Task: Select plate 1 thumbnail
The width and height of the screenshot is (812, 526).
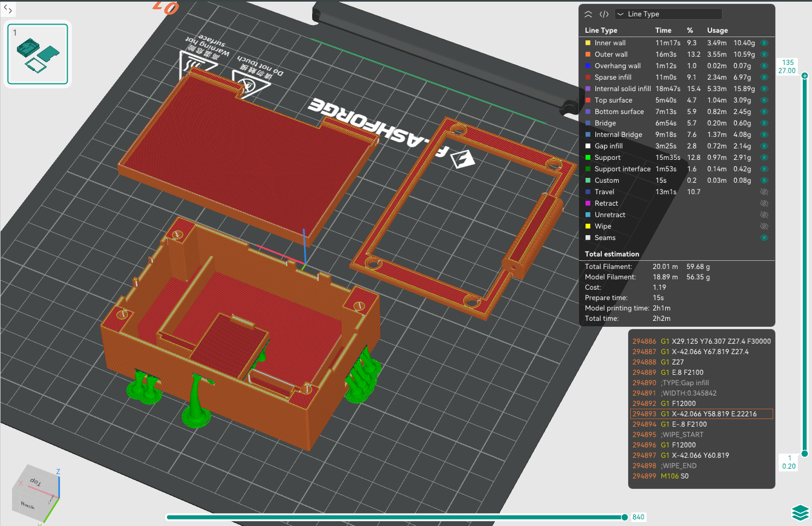Action: (x=38, y=54)
